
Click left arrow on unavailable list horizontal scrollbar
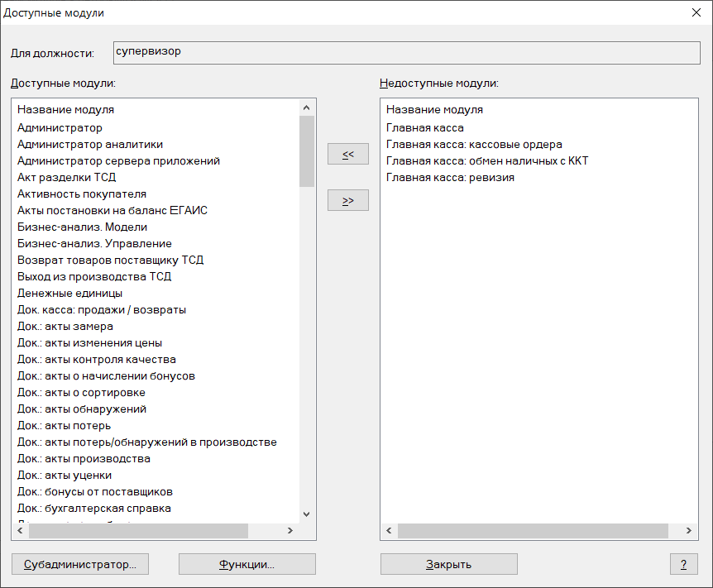point(389,531)
